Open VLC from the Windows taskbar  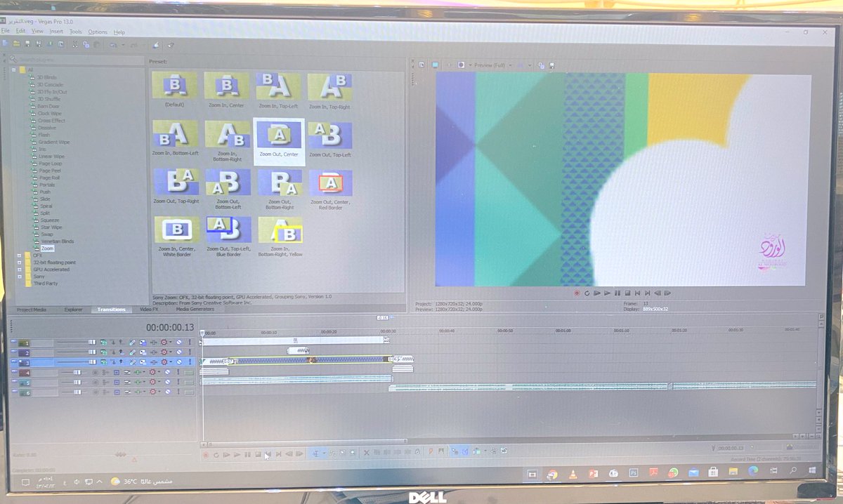tap(573, 474)
